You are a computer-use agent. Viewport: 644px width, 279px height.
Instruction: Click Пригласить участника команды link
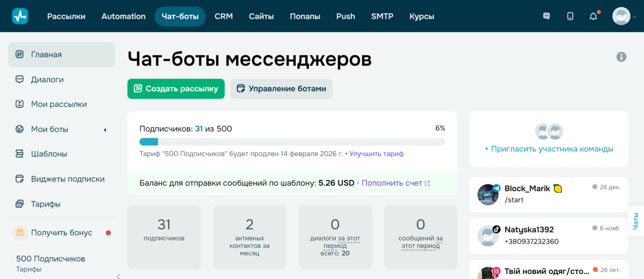[548, 149]
